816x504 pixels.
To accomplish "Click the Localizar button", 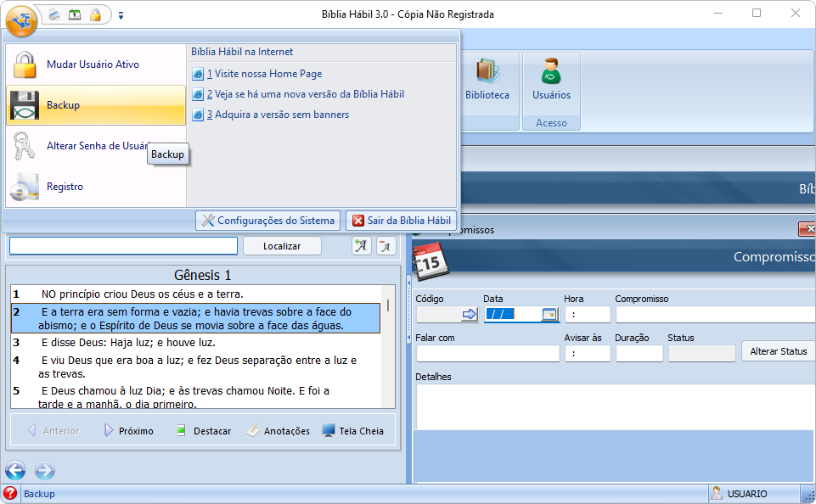I will point(282,246).
